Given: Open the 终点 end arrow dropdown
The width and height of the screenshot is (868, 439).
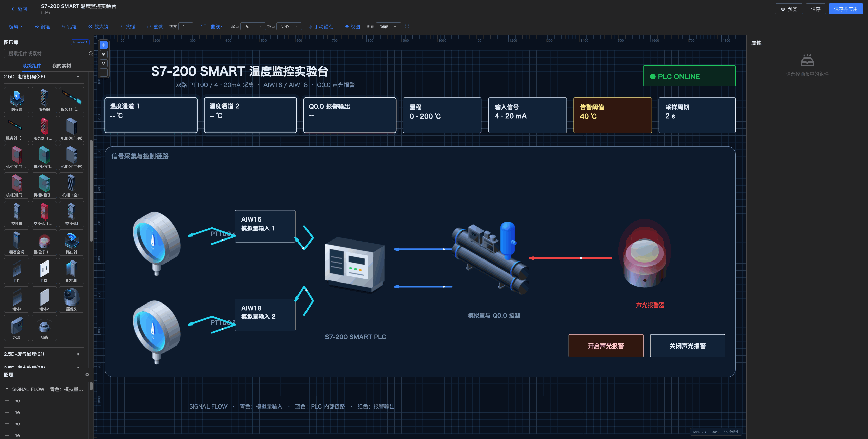Looking at the screenshot, I should tap(289, 27).
